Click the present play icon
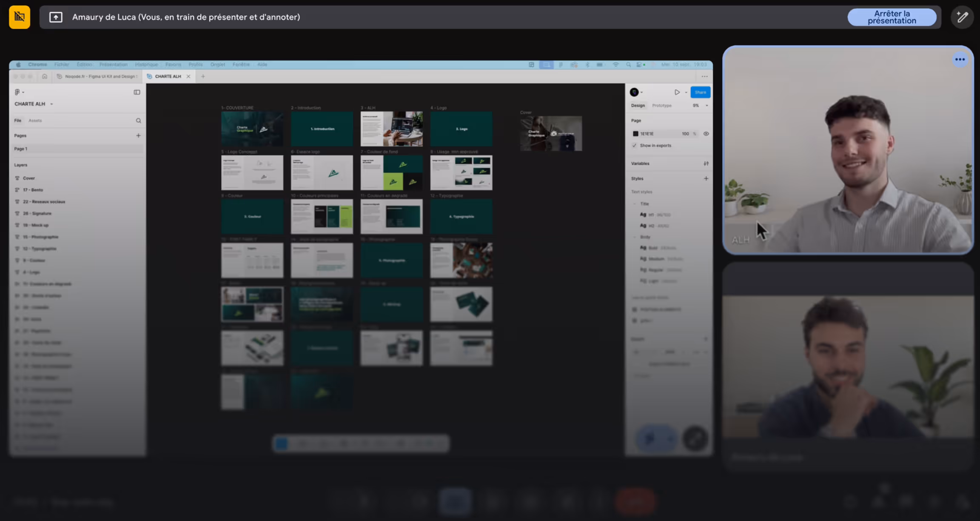This screenshot has width=980, height=521. [x=677, y=92]
